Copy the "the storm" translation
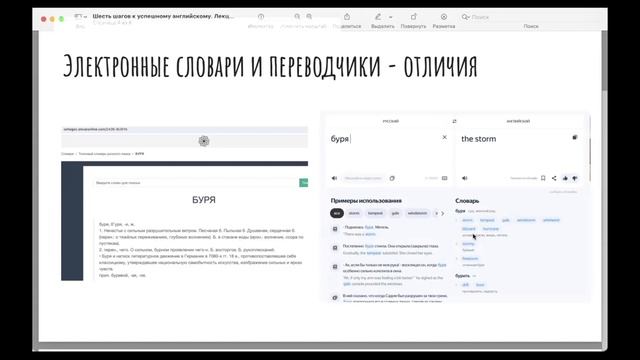640x360 pixels. [575, 137]
